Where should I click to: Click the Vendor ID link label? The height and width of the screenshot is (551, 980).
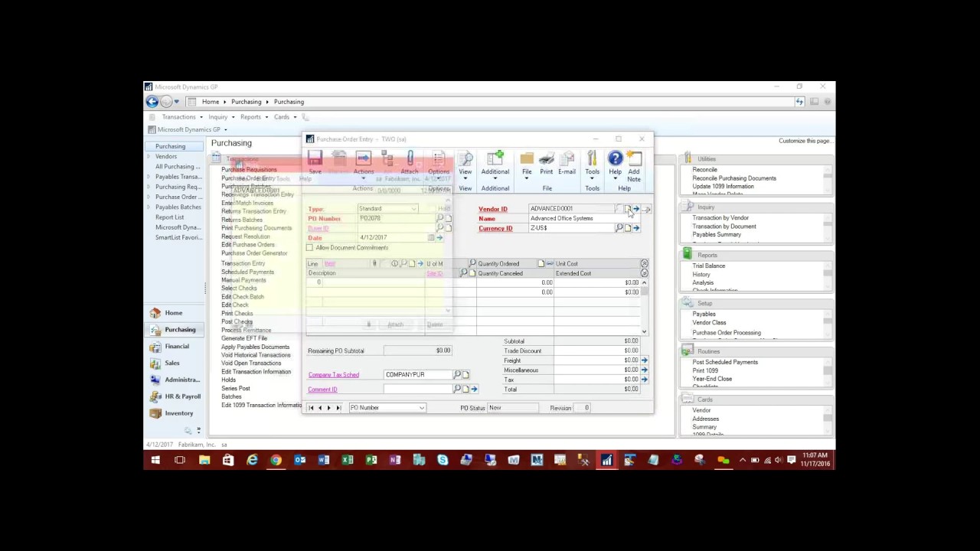click(x=493, y=209)
